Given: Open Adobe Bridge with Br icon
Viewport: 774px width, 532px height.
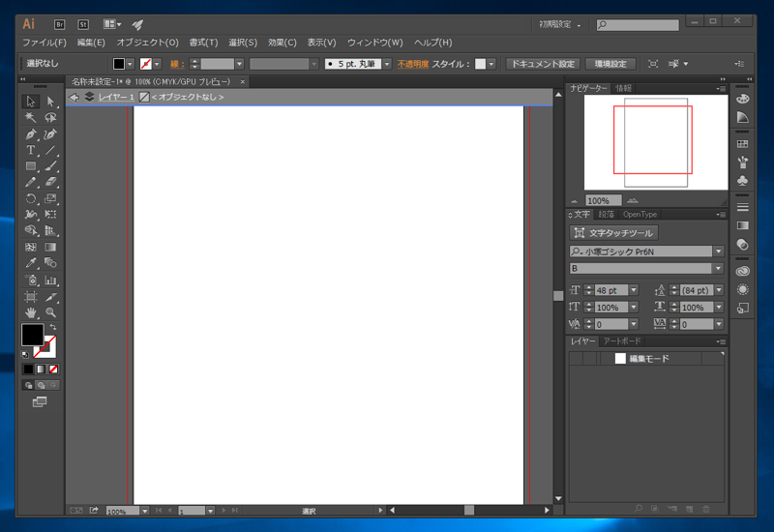Looking at the screenshot, I should [x=59, y=24].
